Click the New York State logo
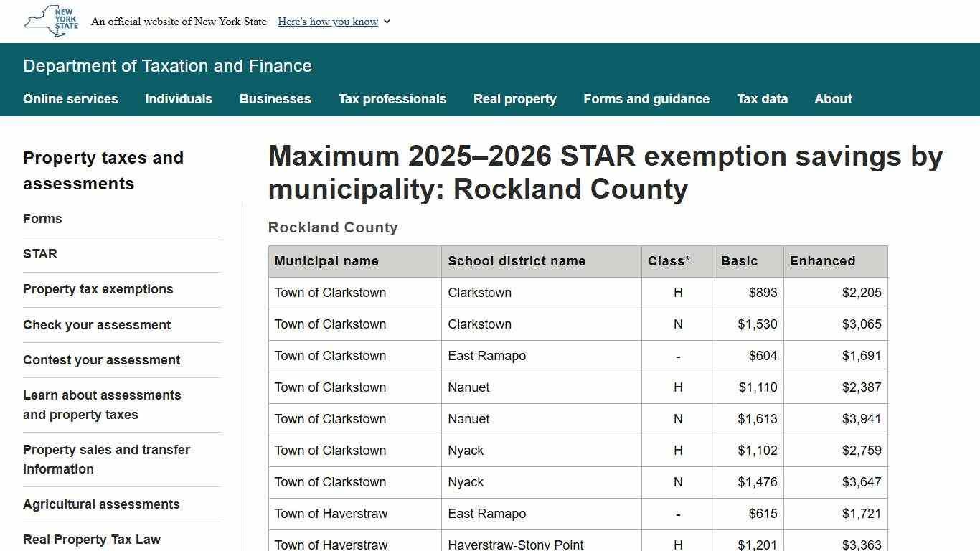This screenshot has width=980, height=551. click(x=50, y=22)
